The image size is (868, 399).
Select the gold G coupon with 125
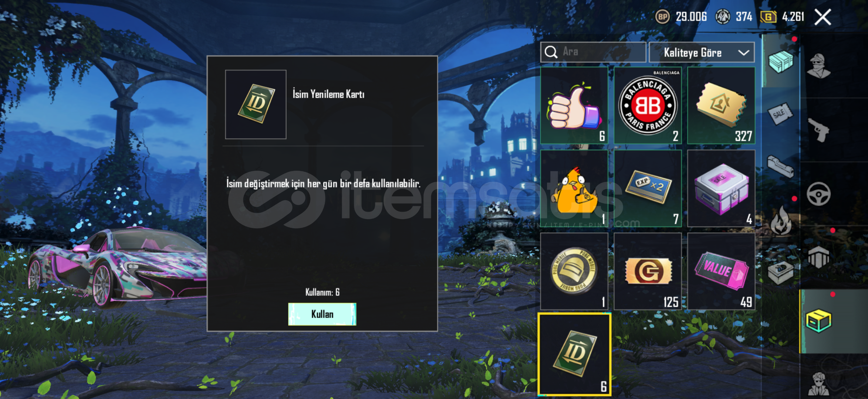(x=648, y=271)
